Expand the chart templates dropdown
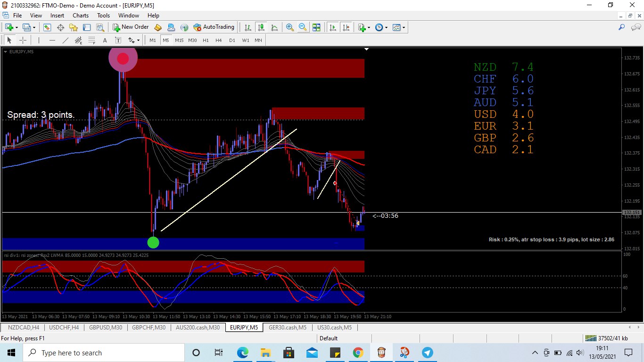The width and height of the screenshot is (644, 362). coord(404,27)
